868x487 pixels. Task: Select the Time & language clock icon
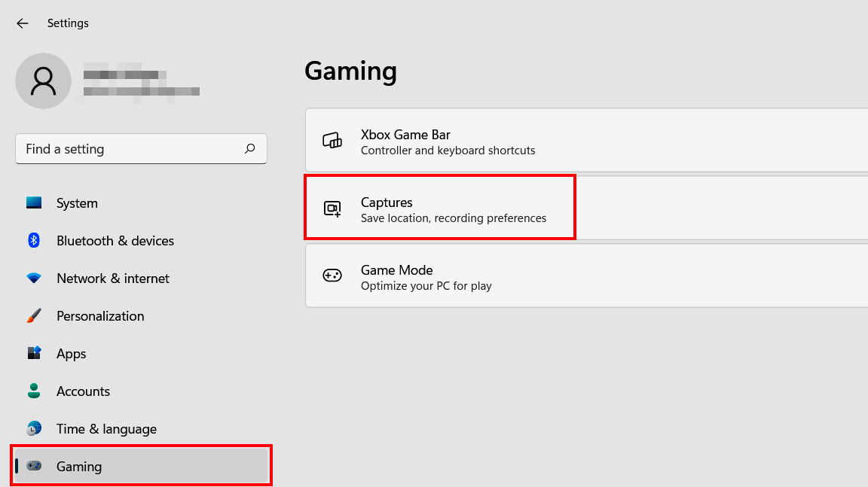(x=34, y=428)
